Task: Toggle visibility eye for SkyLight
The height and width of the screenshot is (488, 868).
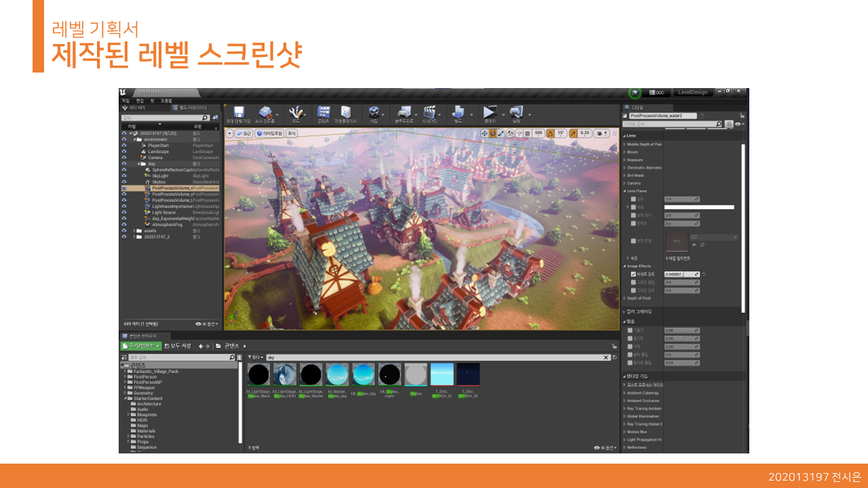Action: coord(123,176)
